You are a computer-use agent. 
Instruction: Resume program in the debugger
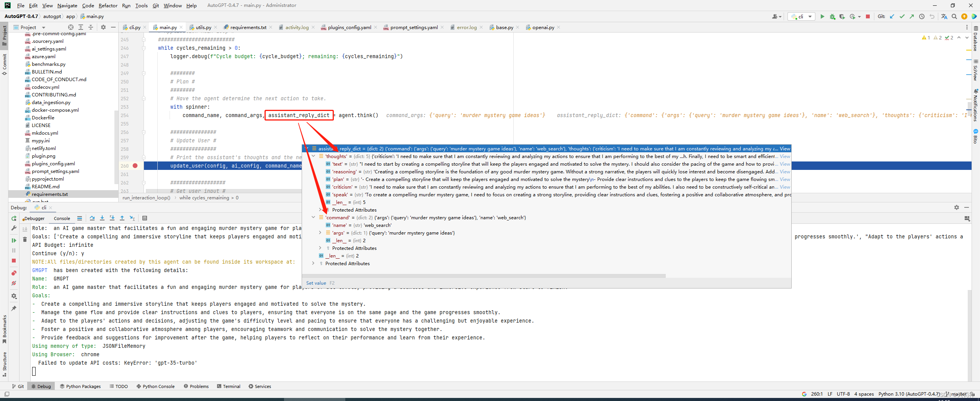pos(14,240)
